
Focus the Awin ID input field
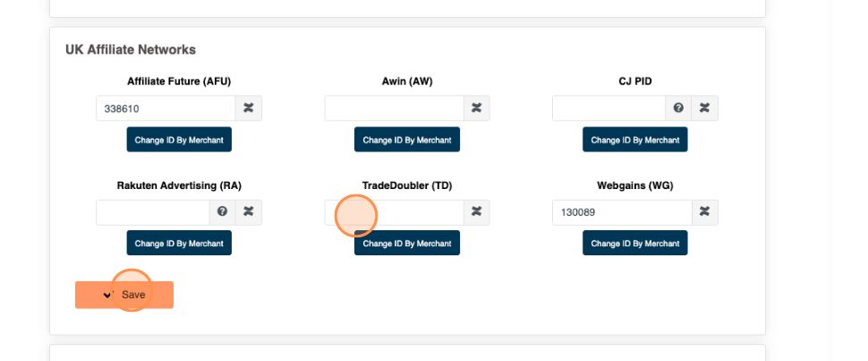(x=394, y=108)
